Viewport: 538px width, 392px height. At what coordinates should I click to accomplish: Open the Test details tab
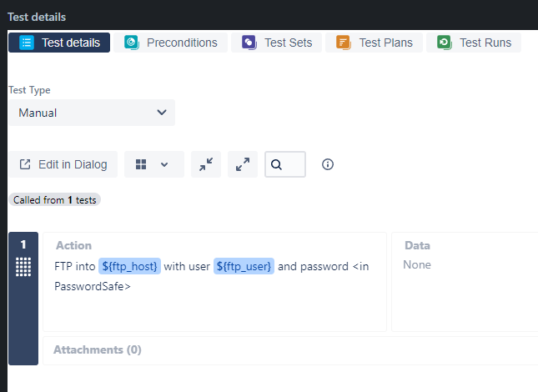(x=59, y=43)
